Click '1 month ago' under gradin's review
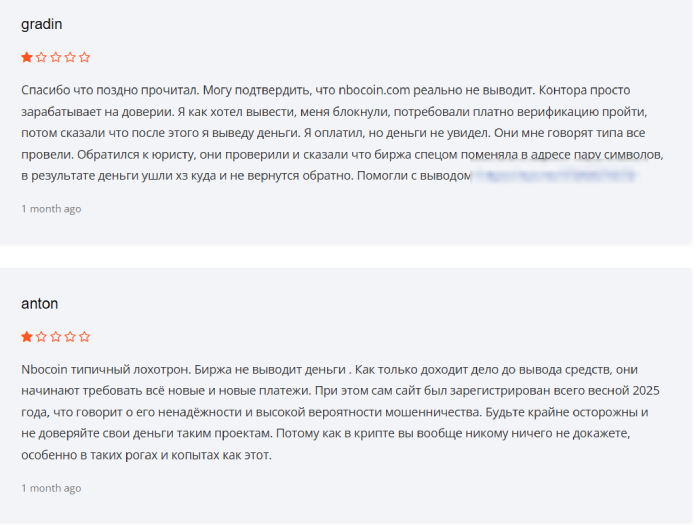700x525 pixels. (51, 209)
